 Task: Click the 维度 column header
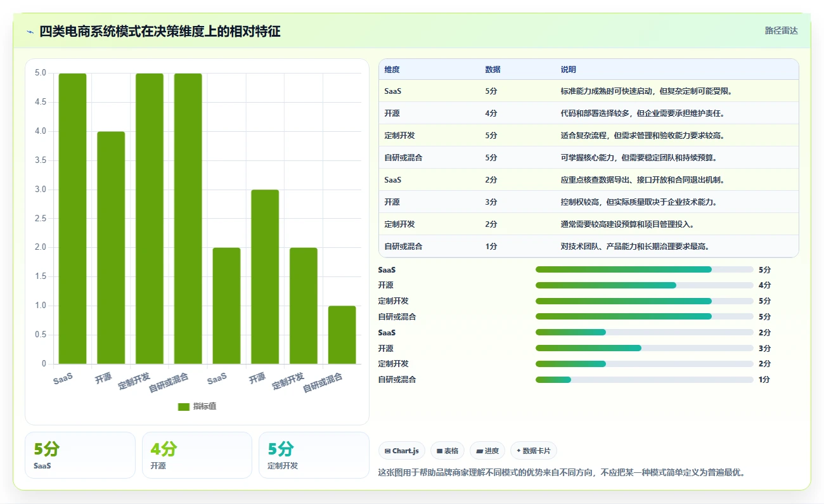pyautogui.click(x=392, y=70)
